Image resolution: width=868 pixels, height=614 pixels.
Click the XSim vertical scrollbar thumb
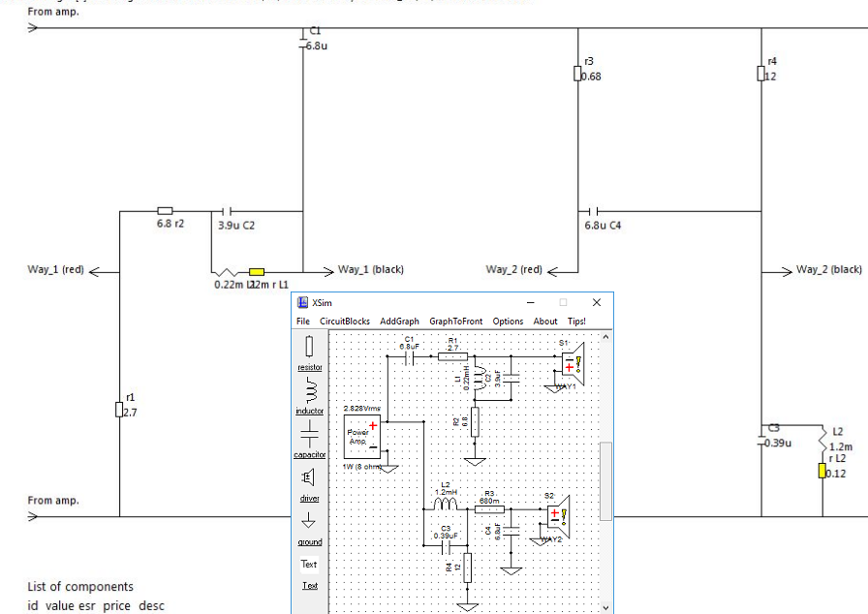pos(605,480)
